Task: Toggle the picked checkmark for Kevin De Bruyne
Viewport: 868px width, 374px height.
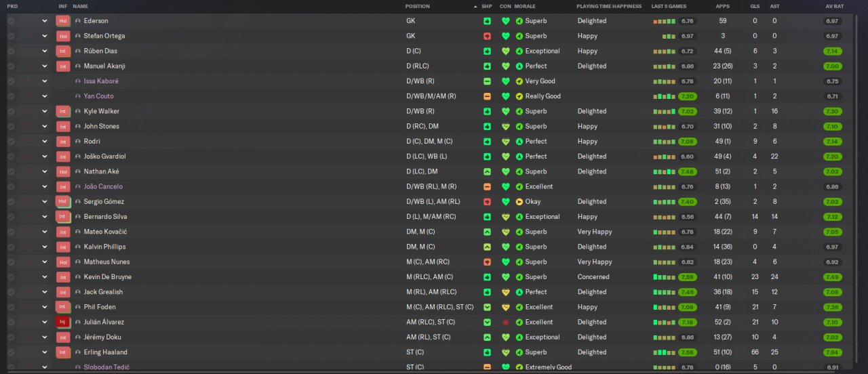Action: coord(11,276)
